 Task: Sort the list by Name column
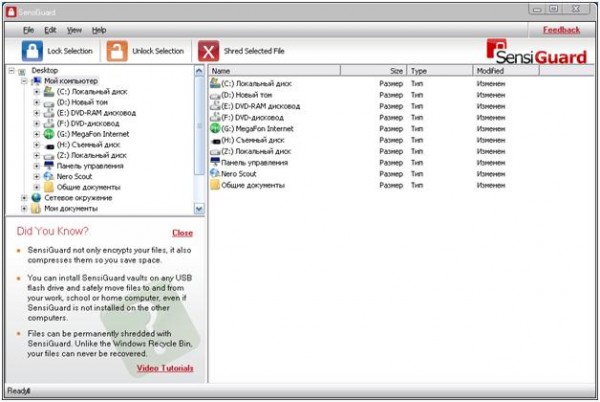click(x=274, y=71)
